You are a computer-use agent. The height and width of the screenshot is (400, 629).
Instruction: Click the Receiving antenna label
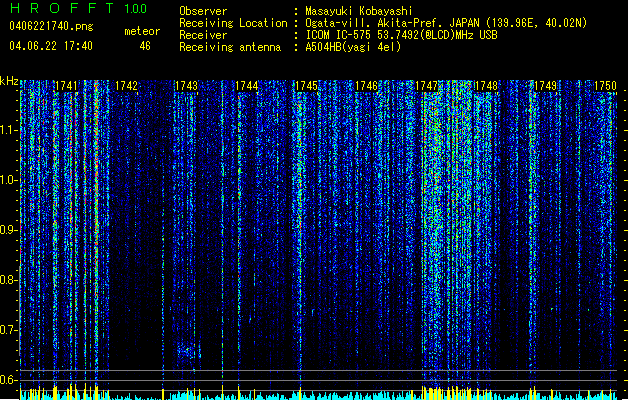[230, 47]
